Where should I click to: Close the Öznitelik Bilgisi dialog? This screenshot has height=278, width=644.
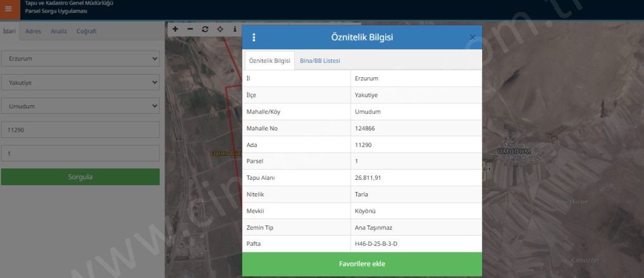coord(472,37)
